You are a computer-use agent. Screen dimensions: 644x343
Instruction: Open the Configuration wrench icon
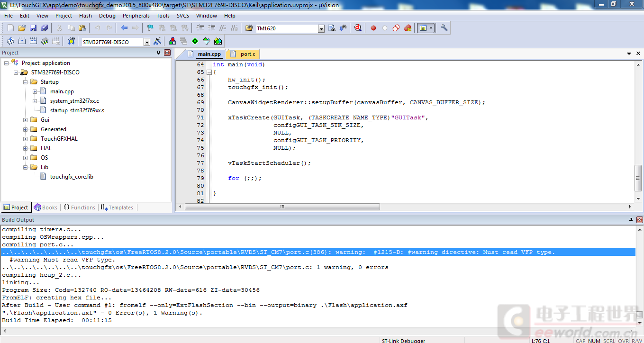coord(444,28)
